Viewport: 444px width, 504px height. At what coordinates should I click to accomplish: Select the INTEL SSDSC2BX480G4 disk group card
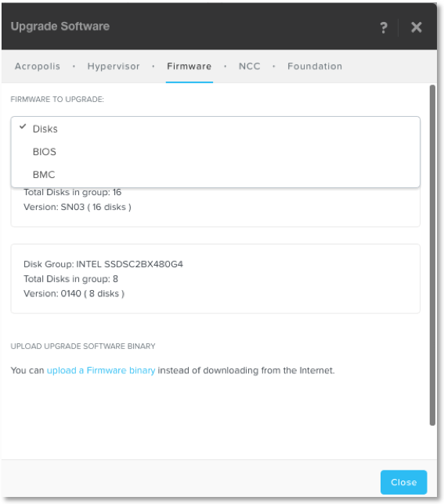[x=215, y=278]
